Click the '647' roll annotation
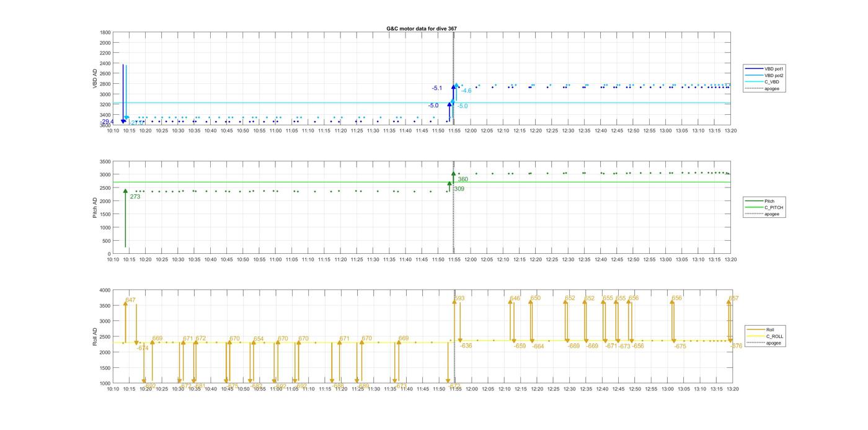 click(130, 300)
